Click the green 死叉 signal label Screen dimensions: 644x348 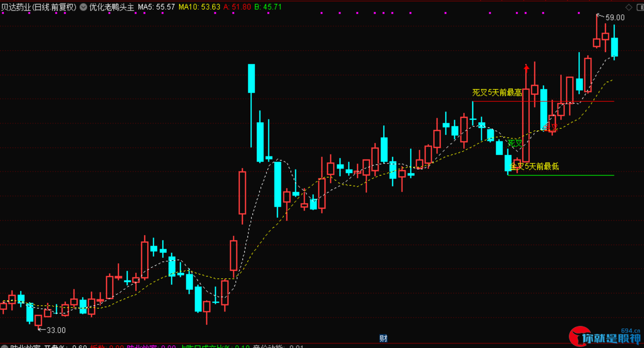[x=515, y=143]
